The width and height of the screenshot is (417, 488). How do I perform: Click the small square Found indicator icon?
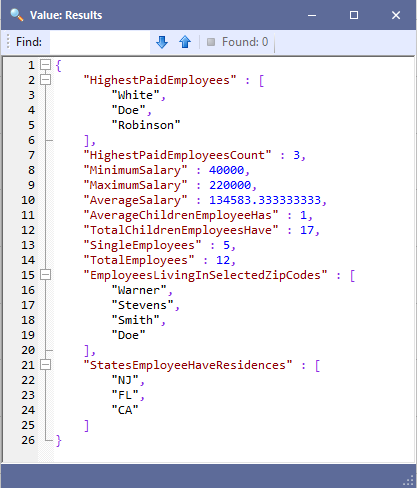[x=211, y=42]
